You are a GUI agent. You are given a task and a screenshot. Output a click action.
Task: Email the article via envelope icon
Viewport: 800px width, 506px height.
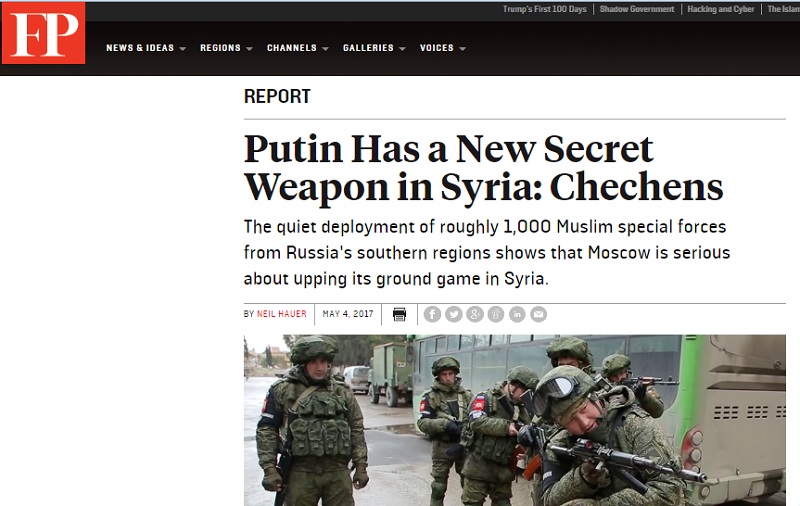tap(538, 314)
